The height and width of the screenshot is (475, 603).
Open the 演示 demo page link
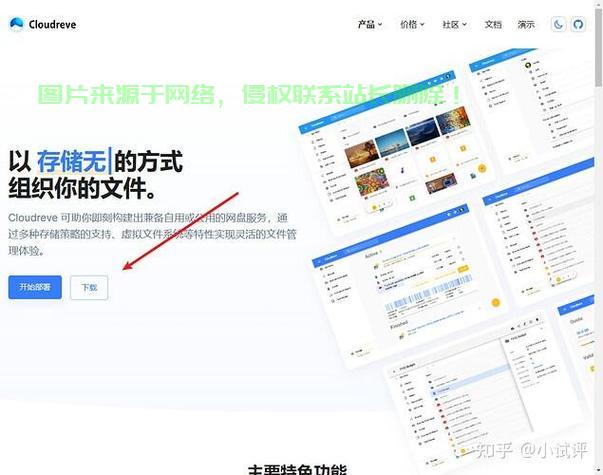[526, 24]
